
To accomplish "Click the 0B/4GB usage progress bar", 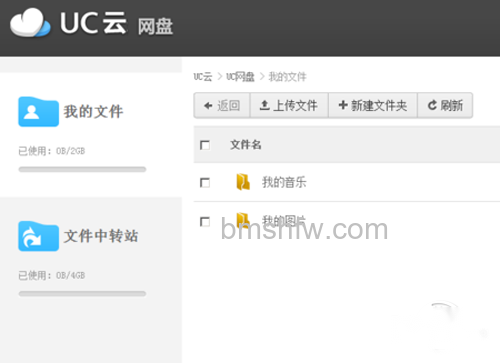I will tap(82, 294).
